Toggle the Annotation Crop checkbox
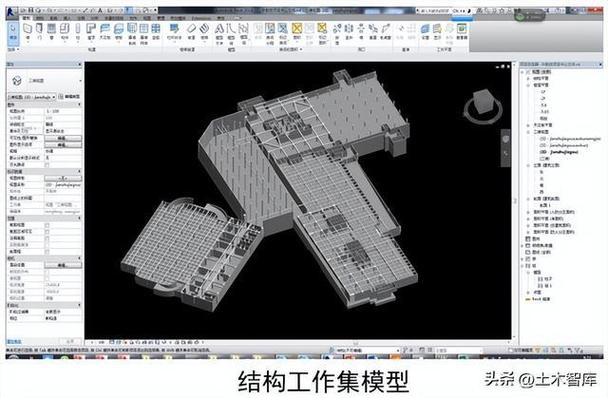Image resolution: width=608 pixels, height=398 pixels. pos(47,238)
